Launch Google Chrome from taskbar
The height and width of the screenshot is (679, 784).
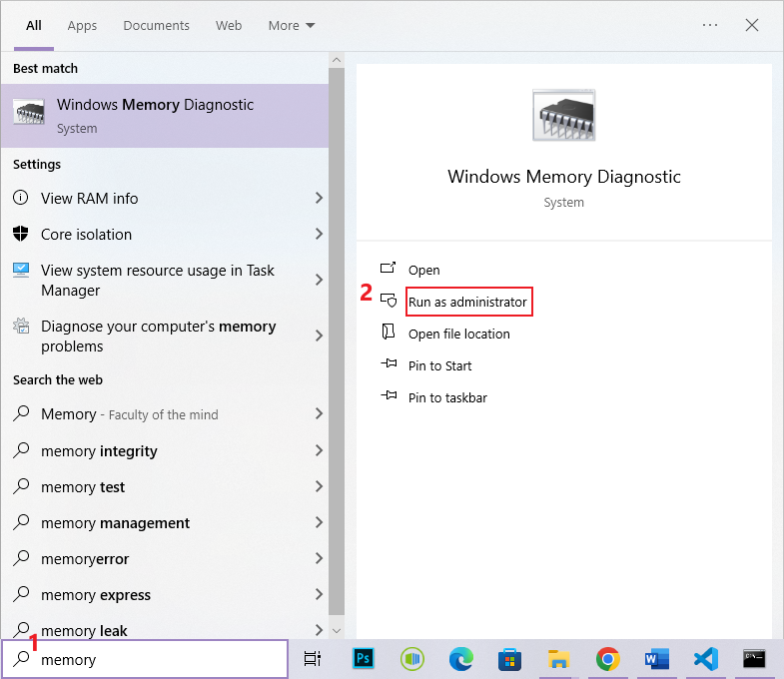(607, 659)
